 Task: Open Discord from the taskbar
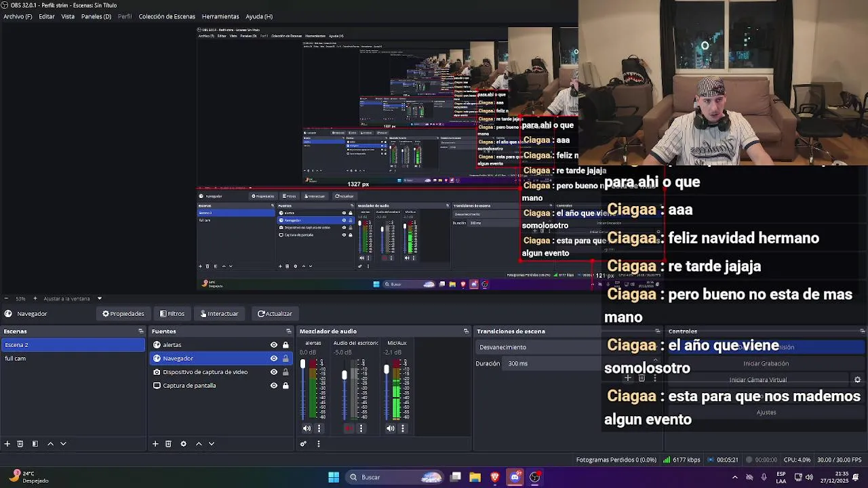coord(515,477)
